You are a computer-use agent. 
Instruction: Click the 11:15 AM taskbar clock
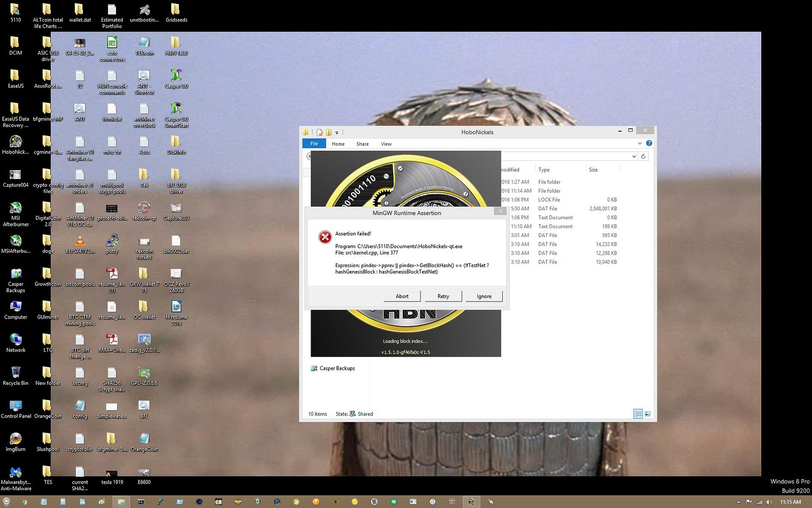[790, 502]
